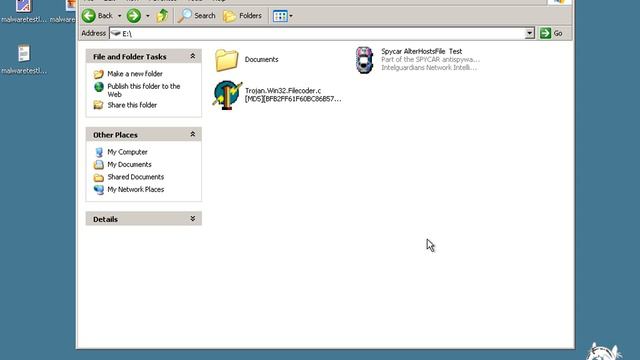
Task: Open My Network Places link
Action: point(136,189)
